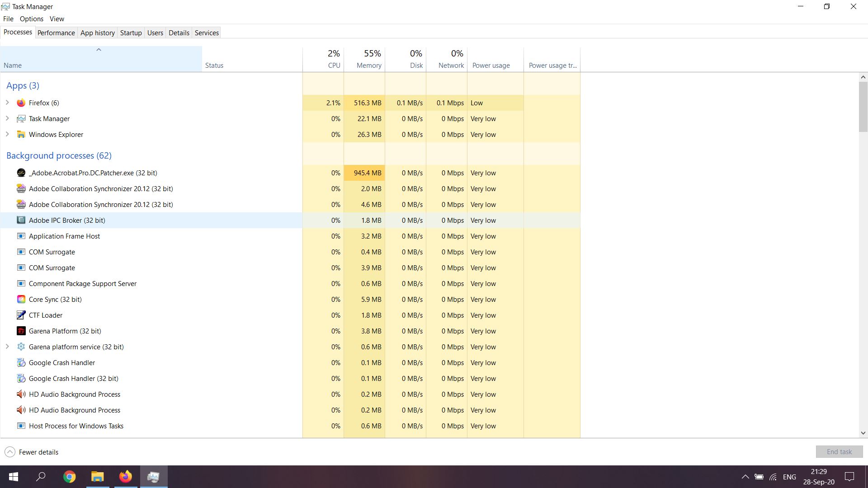Click the Application Frame Host icon
This screenshot has height=488, width=868.
point(21,236)
